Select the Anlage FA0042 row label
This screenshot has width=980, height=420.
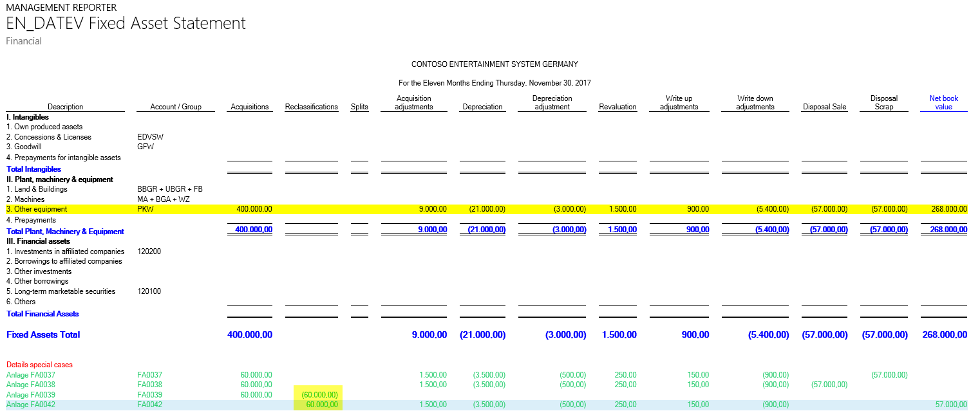coord(30,405)
